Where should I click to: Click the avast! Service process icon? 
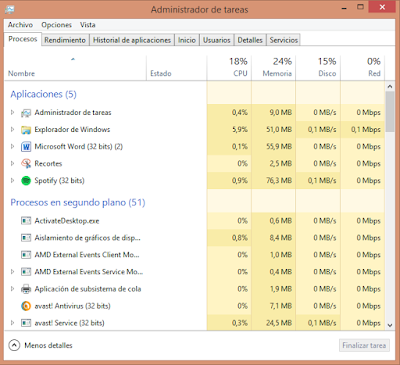pos(26,323)
